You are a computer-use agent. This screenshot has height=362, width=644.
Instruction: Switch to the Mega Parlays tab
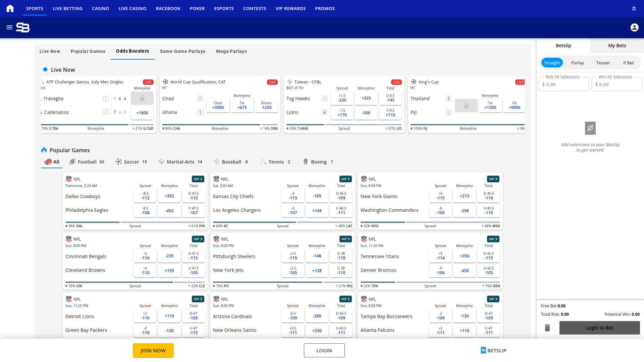[x=231, y=51]
